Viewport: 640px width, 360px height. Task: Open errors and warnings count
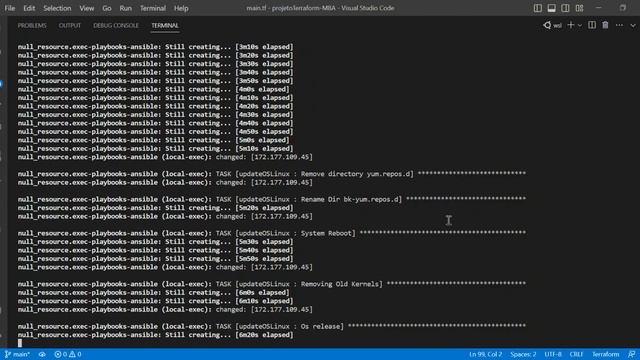point(68,354)
